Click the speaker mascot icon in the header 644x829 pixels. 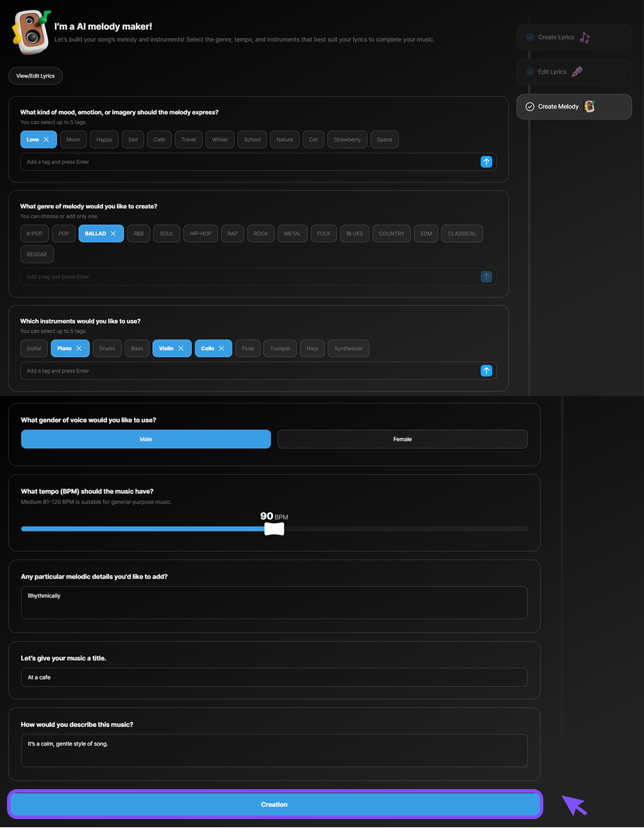click(x=30, y=32)
